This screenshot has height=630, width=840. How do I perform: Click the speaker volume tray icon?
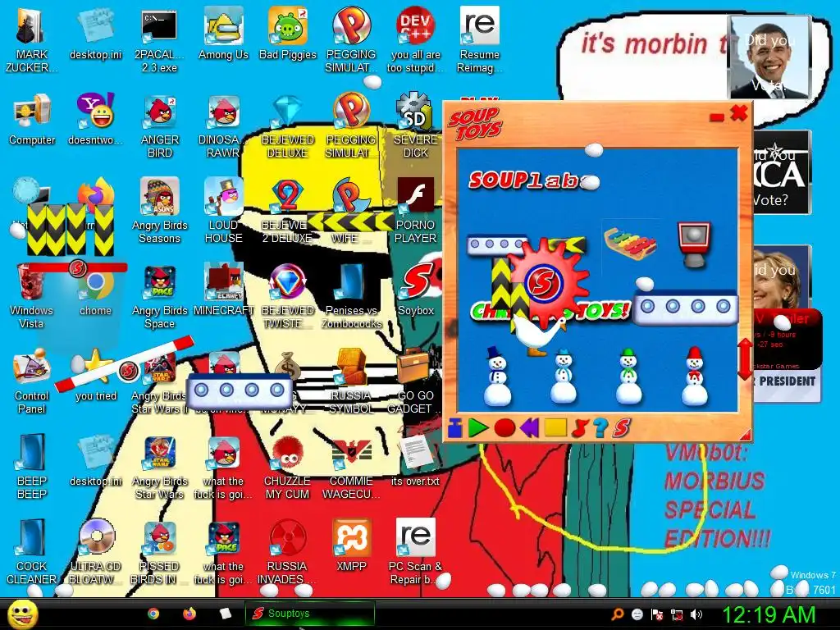pyautogui.click(x=696, y=614)
